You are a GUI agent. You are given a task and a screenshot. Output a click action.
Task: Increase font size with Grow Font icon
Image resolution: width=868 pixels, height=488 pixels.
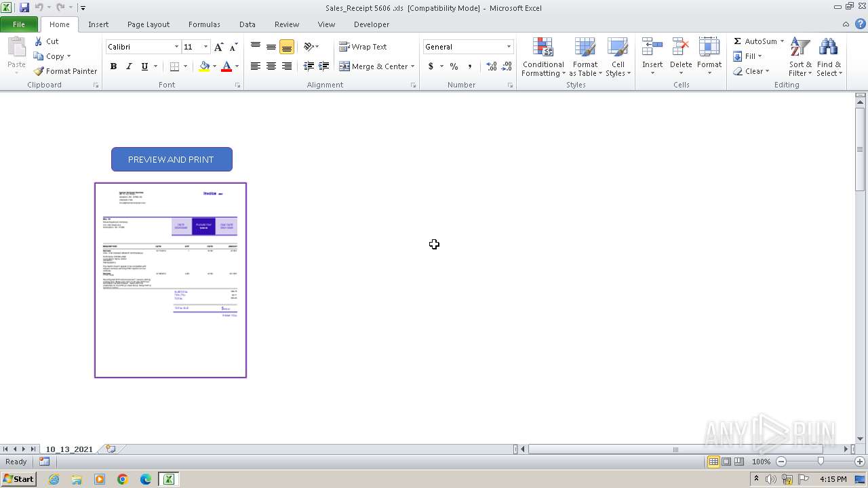pyautogui.click(x=218, y=47)
